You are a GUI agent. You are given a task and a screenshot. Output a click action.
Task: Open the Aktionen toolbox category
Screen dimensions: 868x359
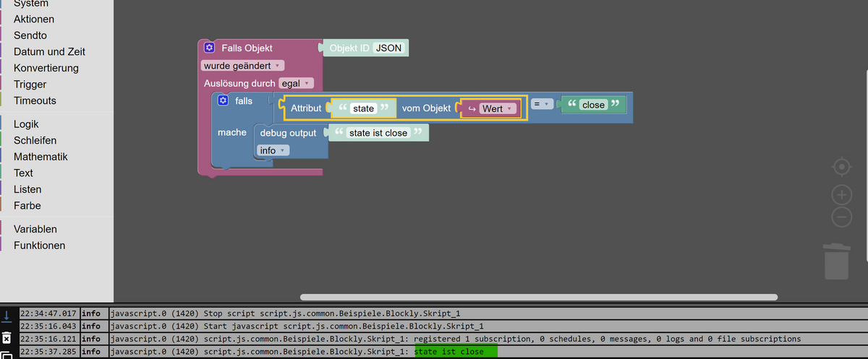[x=34, y=19]
